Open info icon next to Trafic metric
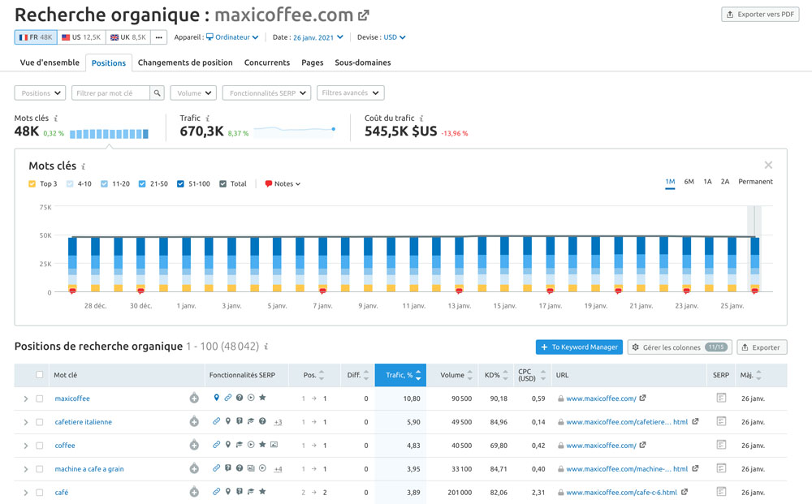 click(x=208, y=118)
